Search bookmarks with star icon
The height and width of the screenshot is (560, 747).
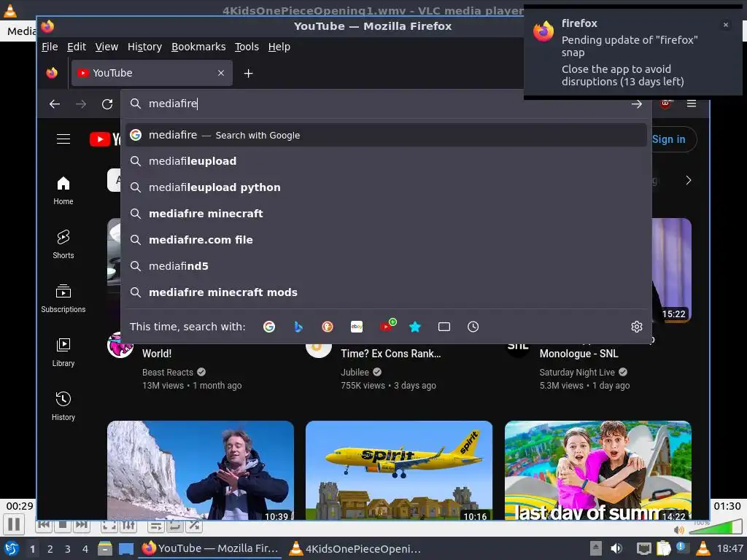tap(415, 327)
